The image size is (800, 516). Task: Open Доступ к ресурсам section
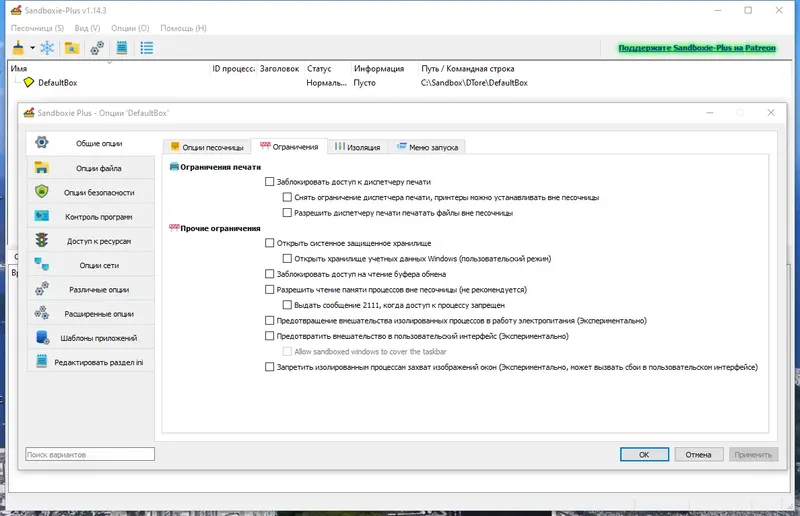pos(91,241)
